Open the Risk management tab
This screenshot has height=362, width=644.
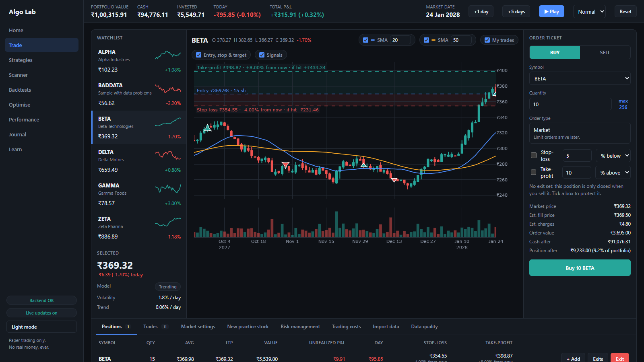(300, 327)
